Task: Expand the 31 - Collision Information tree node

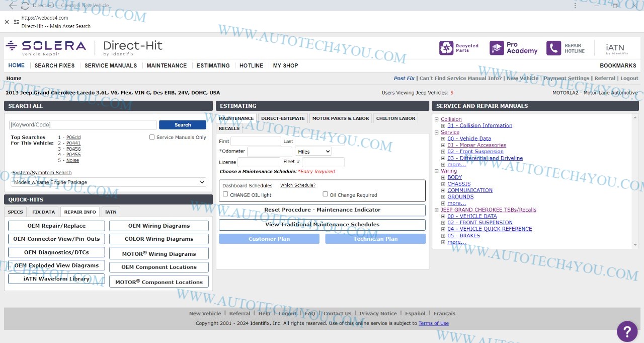Action: coord(443,126)
